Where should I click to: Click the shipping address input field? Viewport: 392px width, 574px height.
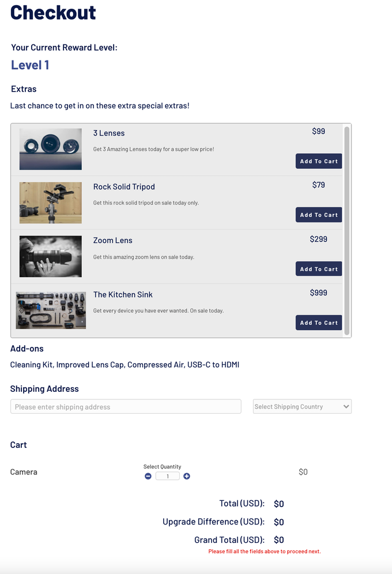click(126, 407)
